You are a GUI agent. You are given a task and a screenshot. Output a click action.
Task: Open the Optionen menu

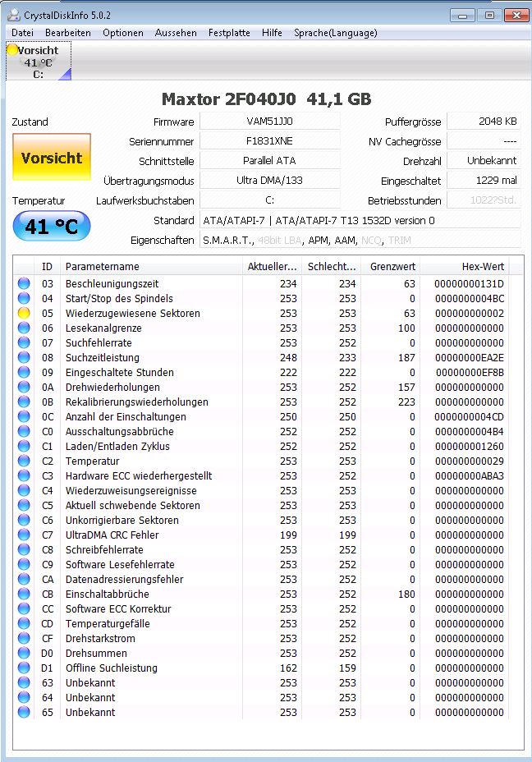tap(123, 33)
